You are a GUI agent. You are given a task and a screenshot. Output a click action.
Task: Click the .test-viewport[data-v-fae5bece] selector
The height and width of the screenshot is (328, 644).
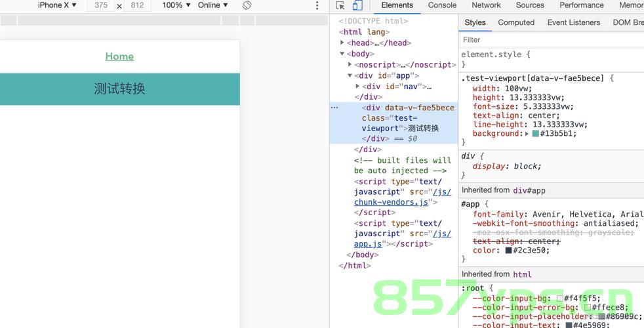pos(533,78)
